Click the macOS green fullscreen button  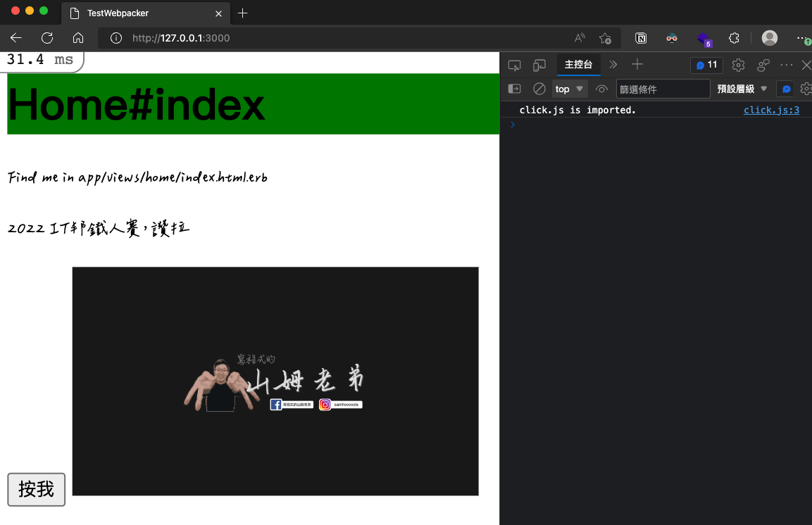pos(44,11)
